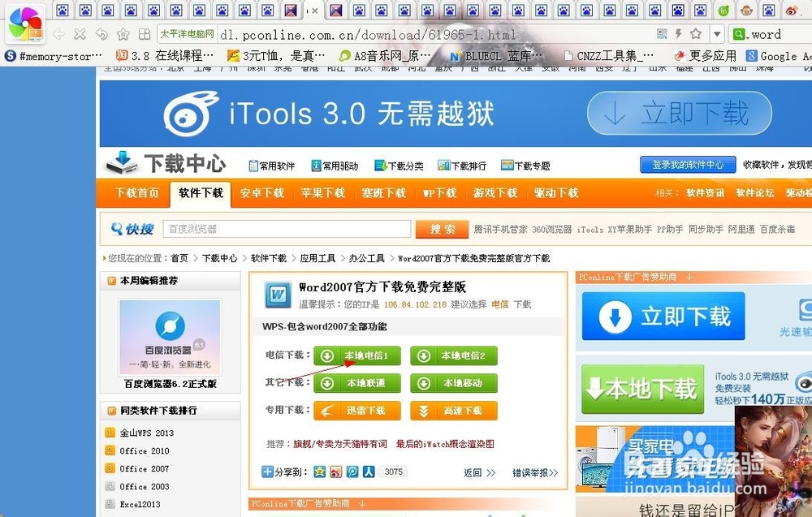This screenshot has width=812, height=517.
Task: Open the '下载排行' link
Action: tap(462, 166)
